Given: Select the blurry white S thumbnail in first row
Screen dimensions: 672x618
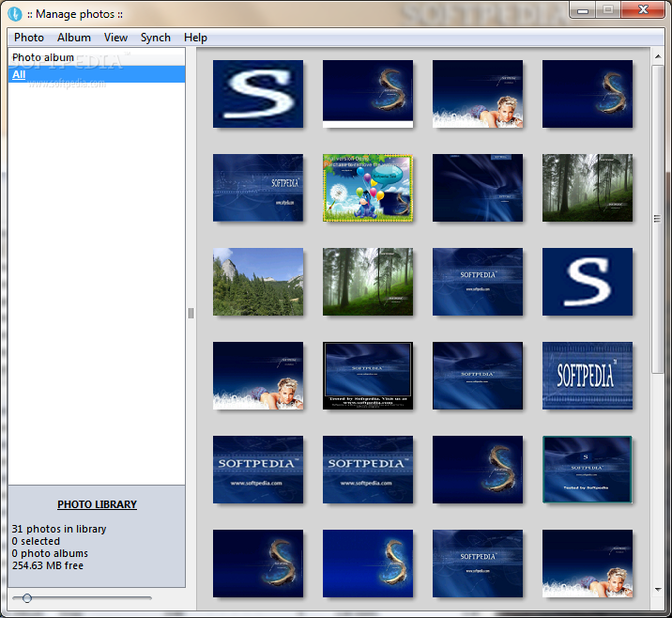Looking at the screenshot, I should [258, 94].
